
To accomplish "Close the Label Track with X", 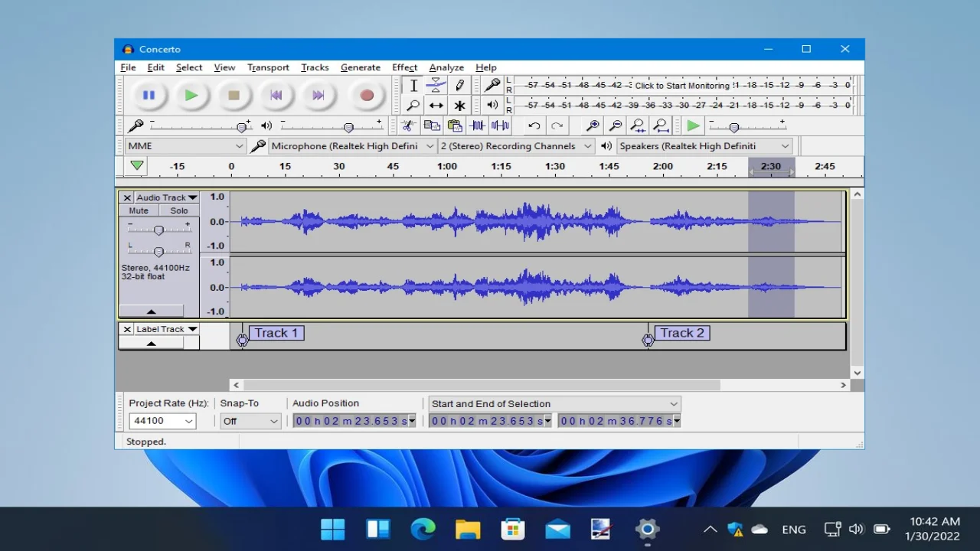I will tap(127, 329).
